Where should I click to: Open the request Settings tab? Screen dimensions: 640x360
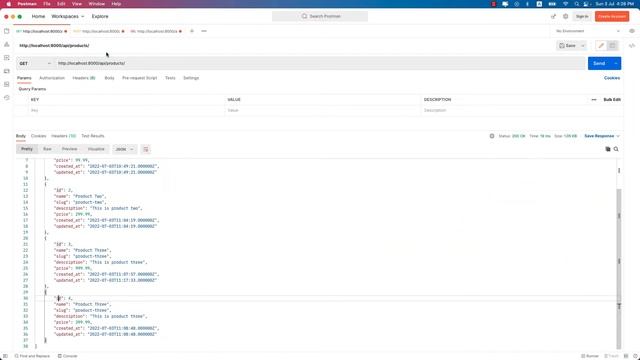click(191, 78)
